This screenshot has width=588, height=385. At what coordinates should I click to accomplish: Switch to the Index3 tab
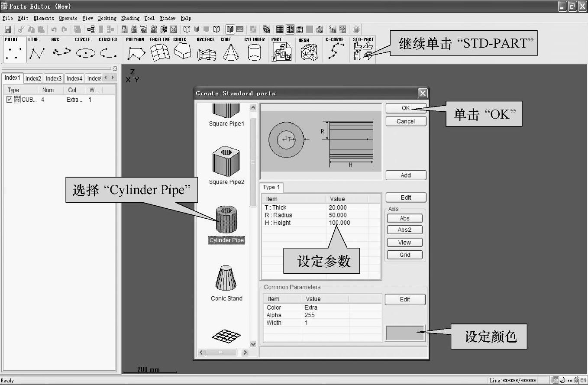(x=54, y=78)
